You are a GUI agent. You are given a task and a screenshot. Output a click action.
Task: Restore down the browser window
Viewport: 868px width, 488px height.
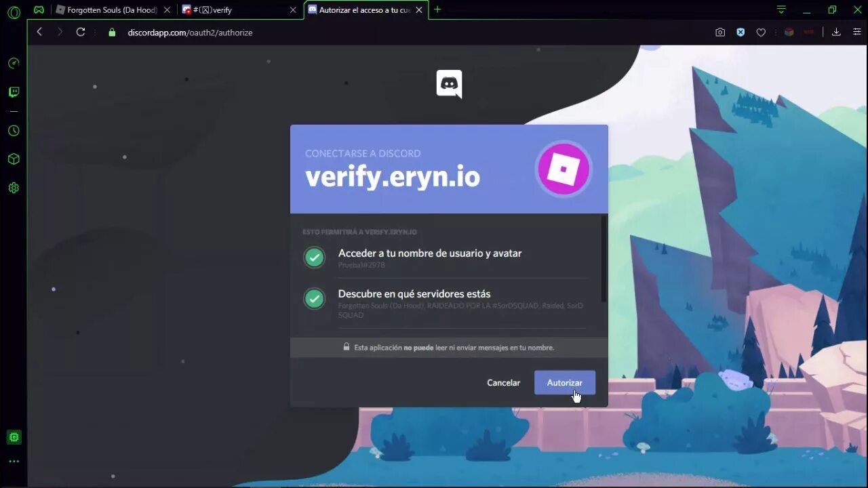tap(832, 9)
